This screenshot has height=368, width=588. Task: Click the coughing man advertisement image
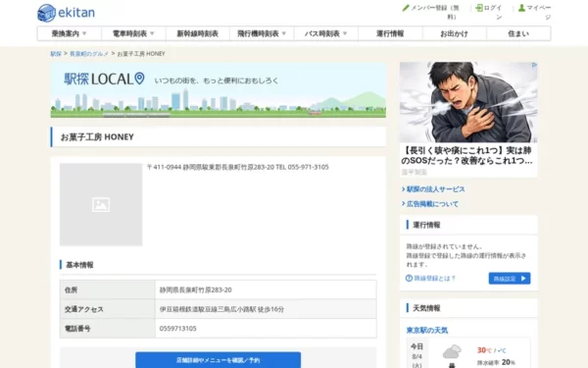468,102
